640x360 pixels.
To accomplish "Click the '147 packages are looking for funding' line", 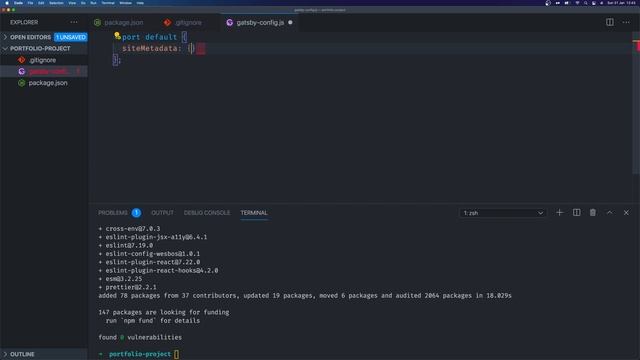I will point(164,312).
